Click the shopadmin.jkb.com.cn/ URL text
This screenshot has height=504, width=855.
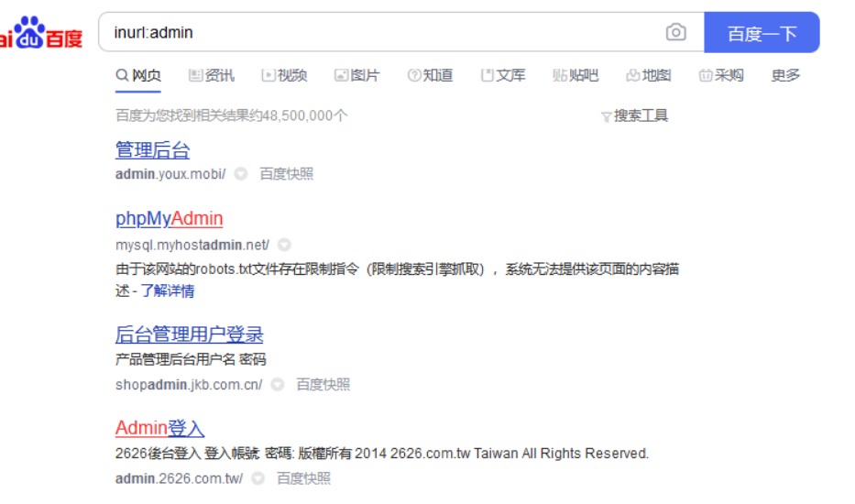click(189, 385)
